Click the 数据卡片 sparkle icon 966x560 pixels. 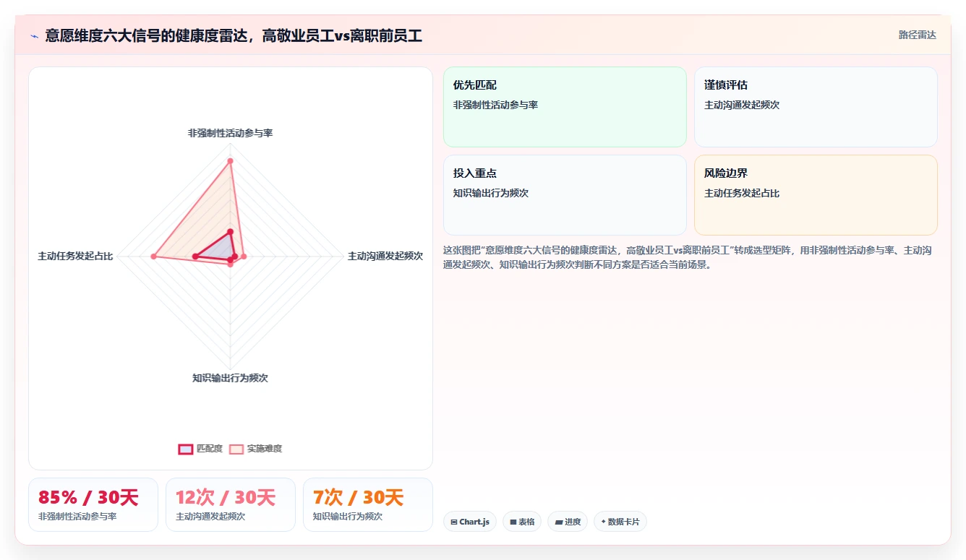[x=603, y=522]
